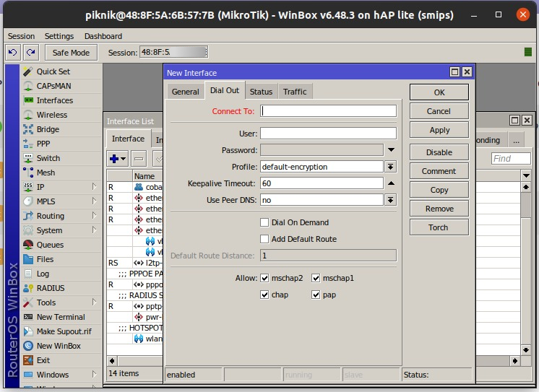Open CAPsMAN menu icon
The image size is (539, 392).
[x=28, y=86]
